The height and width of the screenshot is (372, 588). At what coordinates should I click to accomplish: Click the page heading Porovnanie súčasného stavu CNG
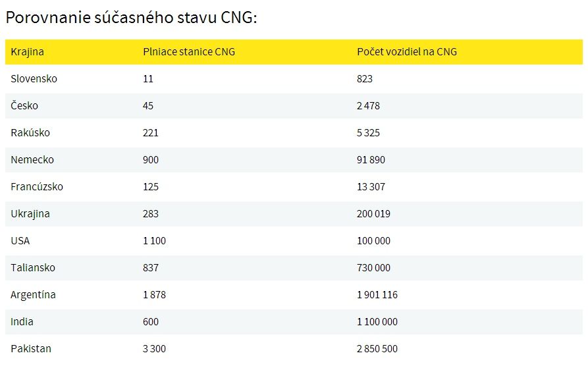(132, 18)
